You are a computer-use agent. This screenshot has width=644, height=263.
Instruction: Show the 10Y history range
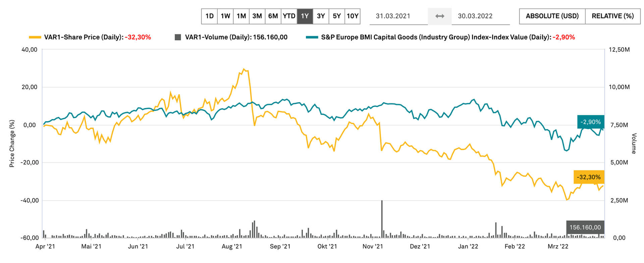click(x=353, y=16)
